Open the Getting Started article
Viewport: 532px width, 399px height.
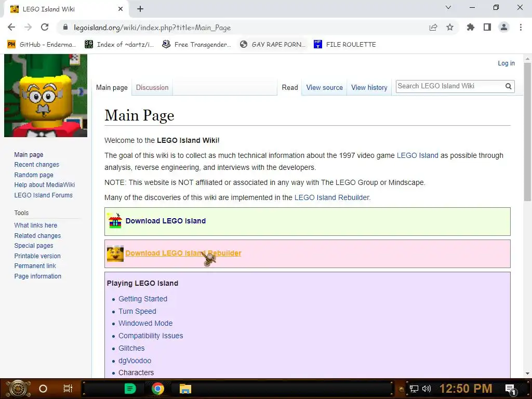pos(143,299)
